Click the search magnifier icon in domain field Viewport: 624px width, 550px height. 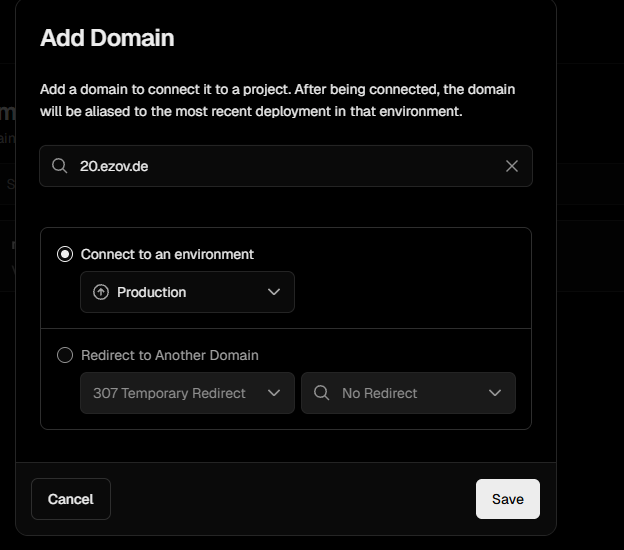(60, 166)
